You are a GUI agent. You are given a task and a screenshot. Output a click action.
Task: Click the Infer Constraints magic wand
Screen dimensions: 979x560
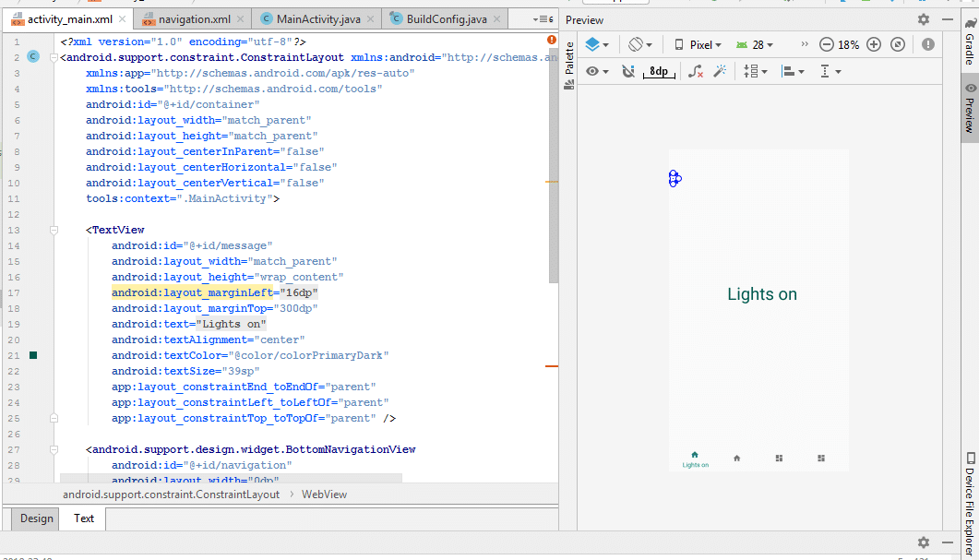[x=721, y=71]
